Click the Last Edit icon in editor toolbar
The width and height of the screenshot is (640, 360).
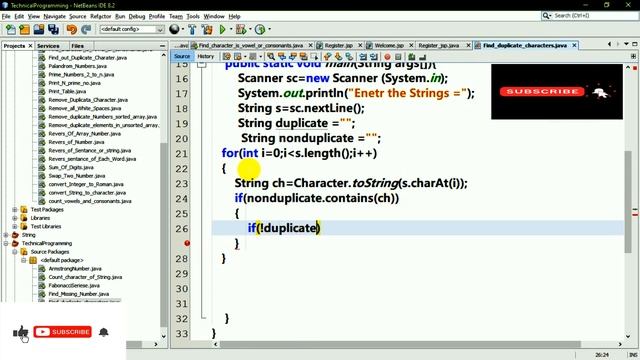coord(227,57)
